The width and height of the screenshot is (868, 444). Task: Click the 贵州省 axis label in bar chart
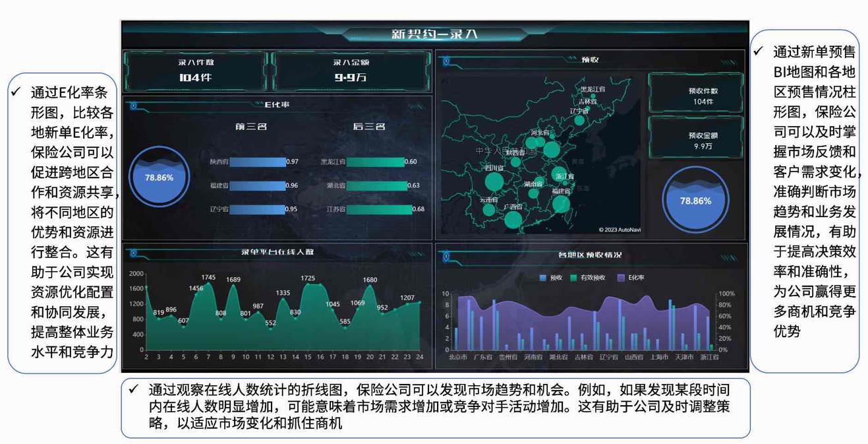click(x=507, y=358)
